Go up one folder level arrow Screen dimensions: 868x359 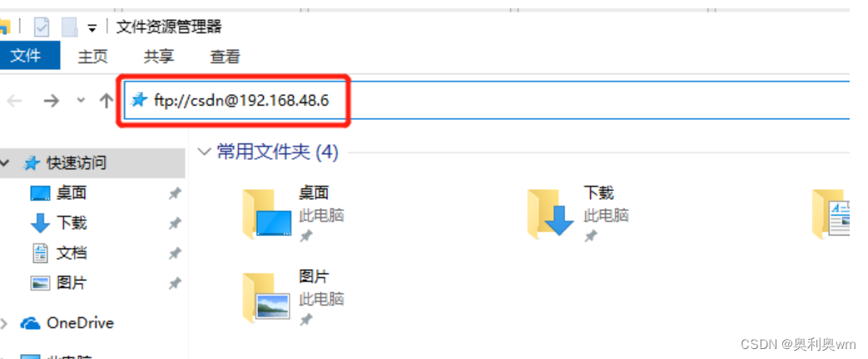click(106, 100)
